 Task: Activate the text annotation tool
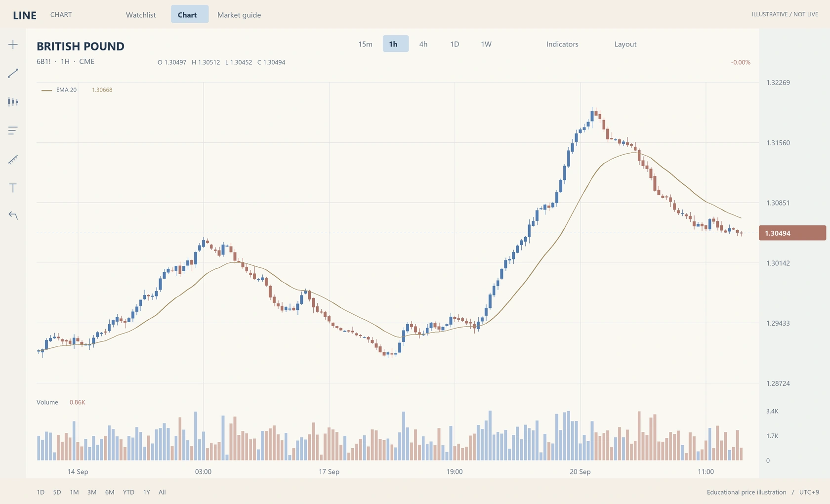(x=13, y=188)
